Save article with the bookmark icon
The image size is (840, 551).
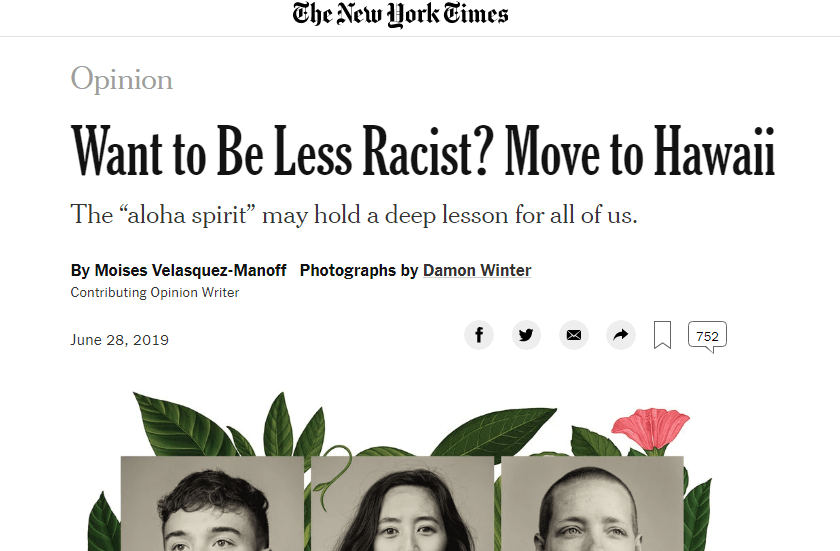662,335
